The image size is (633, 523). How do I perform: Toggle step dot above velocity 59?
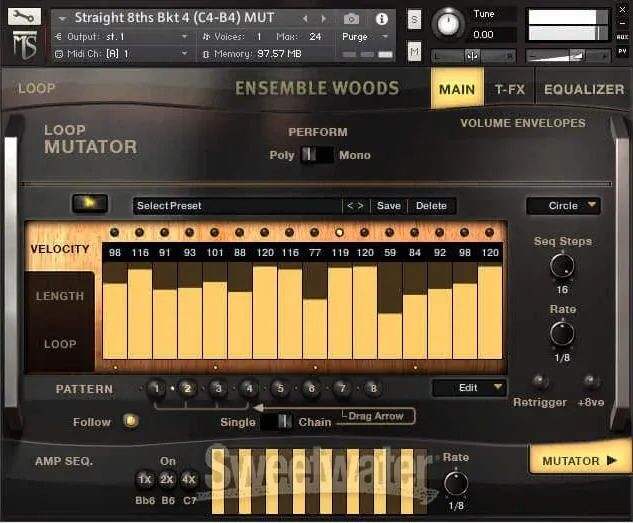[x=390, y=232]
